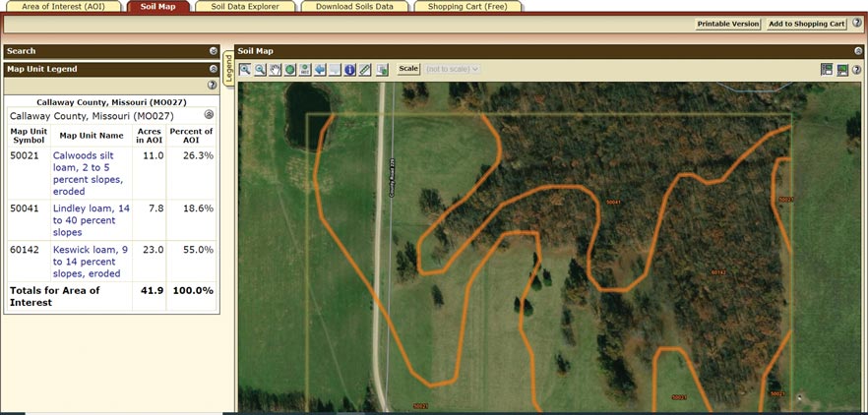Viewport: 868px width, 415px height.
Task: Click the full extent globe icon
Action: (x=290, y=70)
